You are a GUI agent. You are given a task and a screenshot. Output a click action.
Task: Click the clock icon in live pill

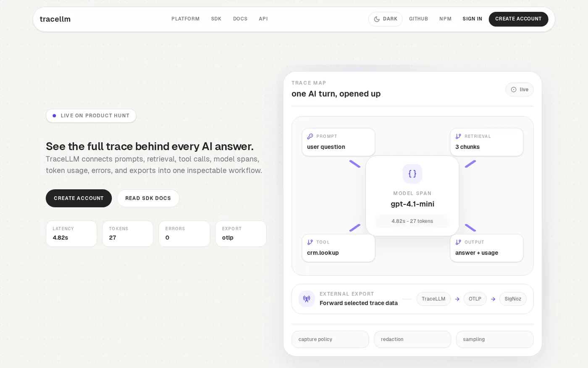coord(514,90)
